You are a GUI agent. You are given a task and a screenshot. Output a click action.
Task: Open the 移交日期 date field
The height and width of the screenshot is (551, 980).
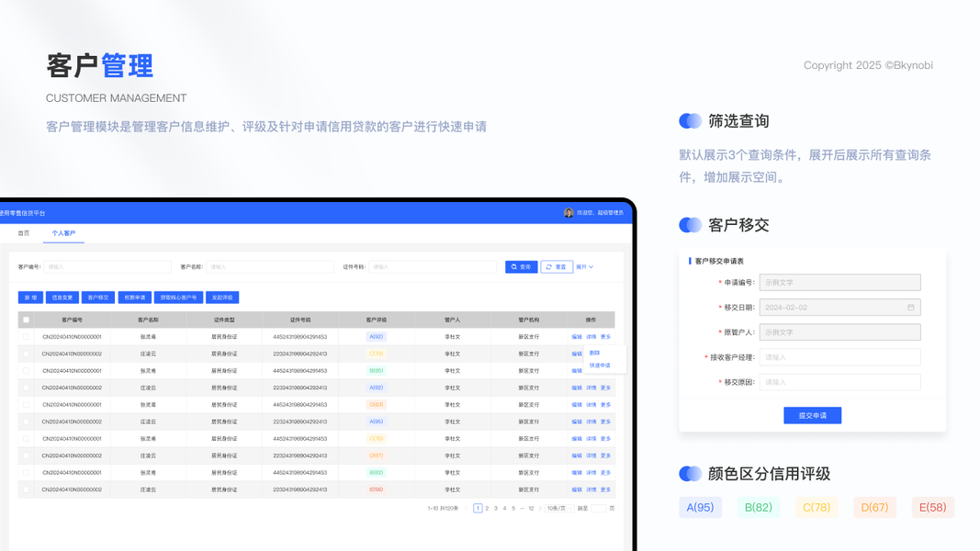pyautogui.click(x=840, y=308)
